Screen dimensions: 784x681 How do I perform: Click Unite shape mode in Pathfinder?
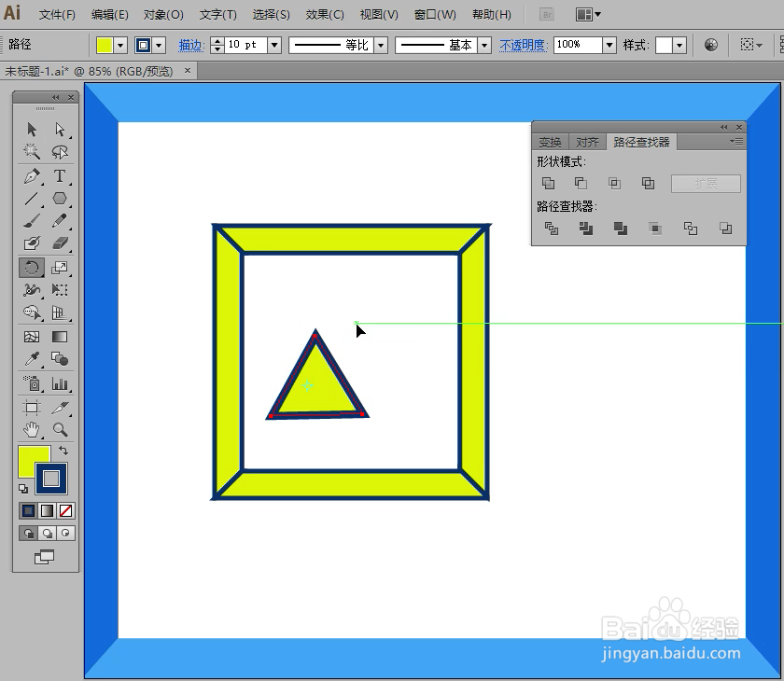(x=549, y=184)
